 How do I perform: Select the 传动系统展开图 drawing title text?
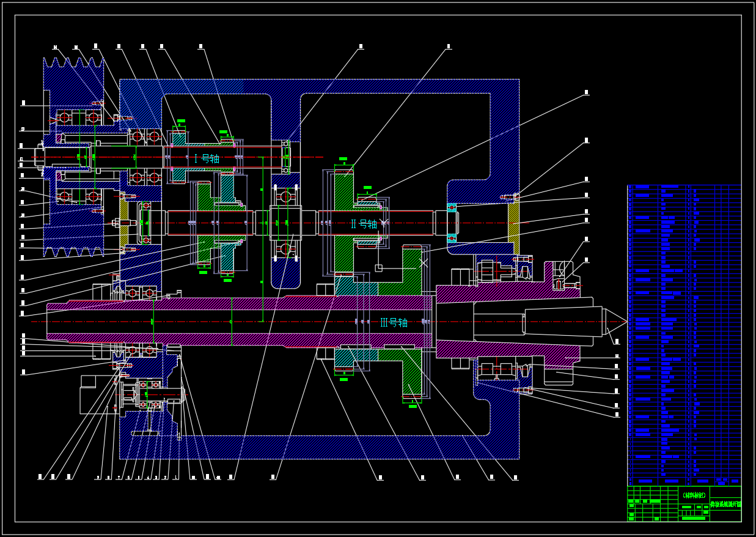725,505
